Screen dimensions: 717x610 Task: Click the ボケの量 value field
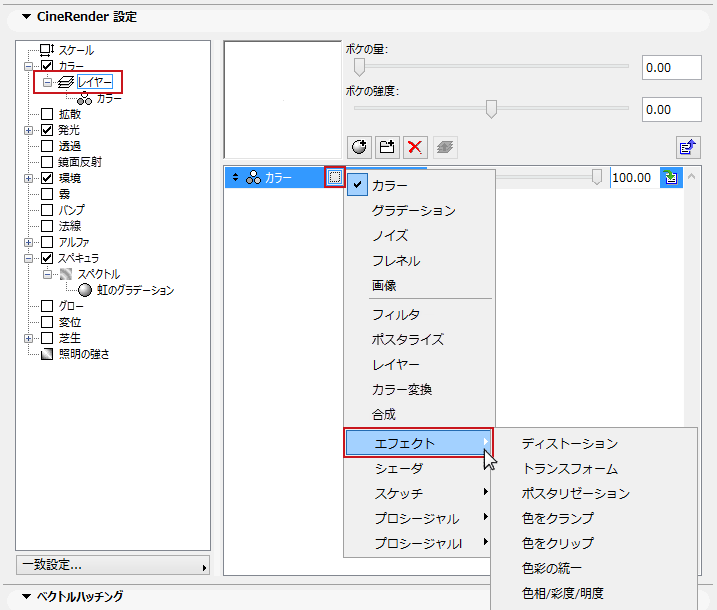point(671,68)
